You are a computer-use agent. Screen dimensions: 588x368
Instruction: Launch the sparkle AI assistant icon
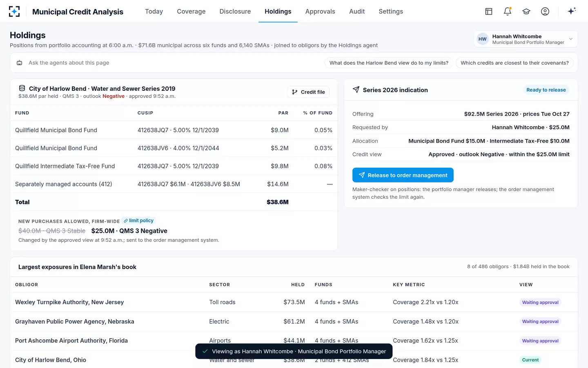click(x=572, y=11)
